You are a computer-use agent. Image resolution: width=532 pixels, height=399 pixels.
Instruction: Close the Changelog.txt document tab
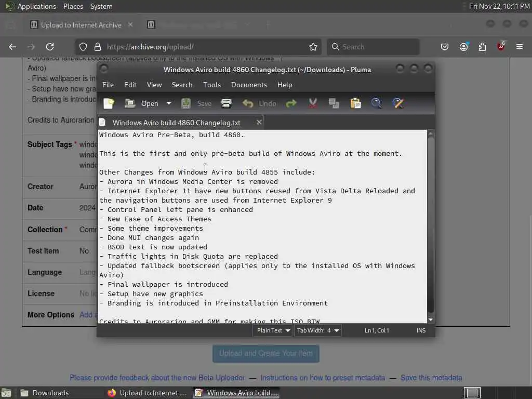[259, 122]
